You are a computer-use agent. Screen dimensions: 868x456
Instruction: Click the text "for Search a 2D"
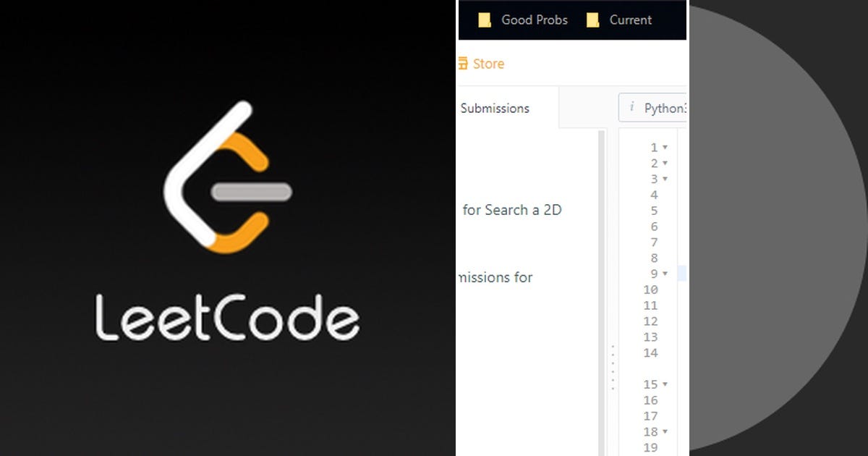tap(512, 210)
